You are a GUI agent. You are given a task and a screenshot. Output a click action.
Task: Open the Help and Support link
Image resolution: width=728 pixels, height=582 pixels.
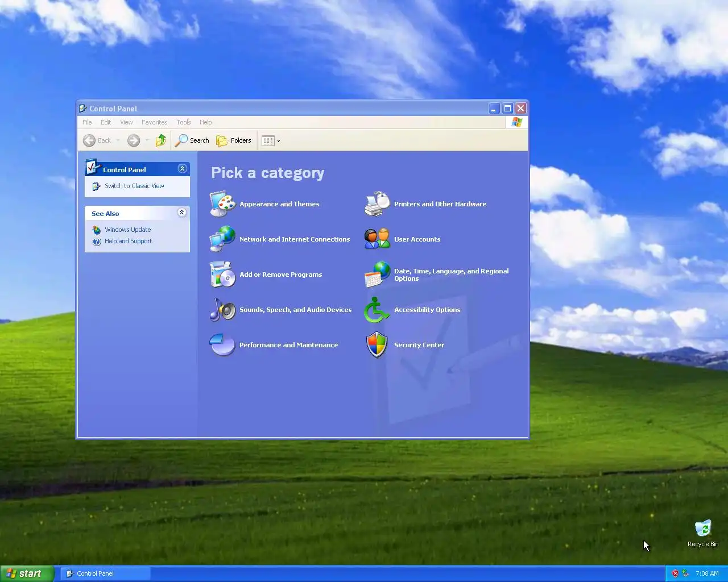(129, 241)
